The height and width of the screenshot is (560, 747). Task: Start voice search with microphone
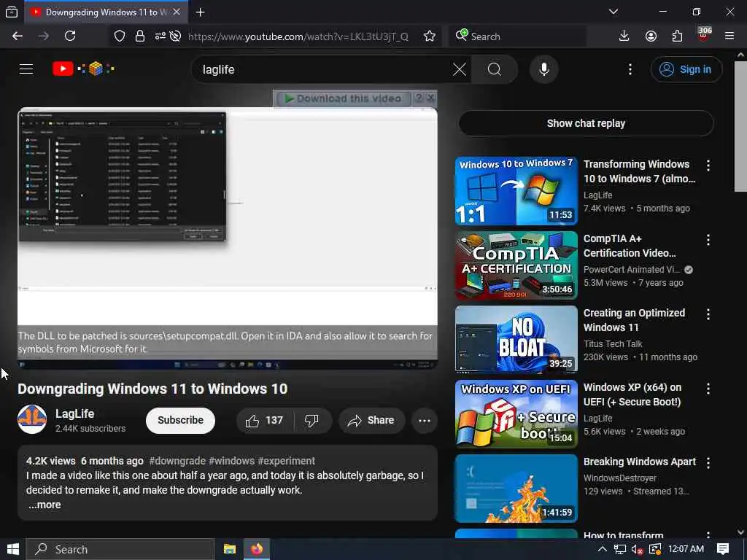(x=543, y=69)
